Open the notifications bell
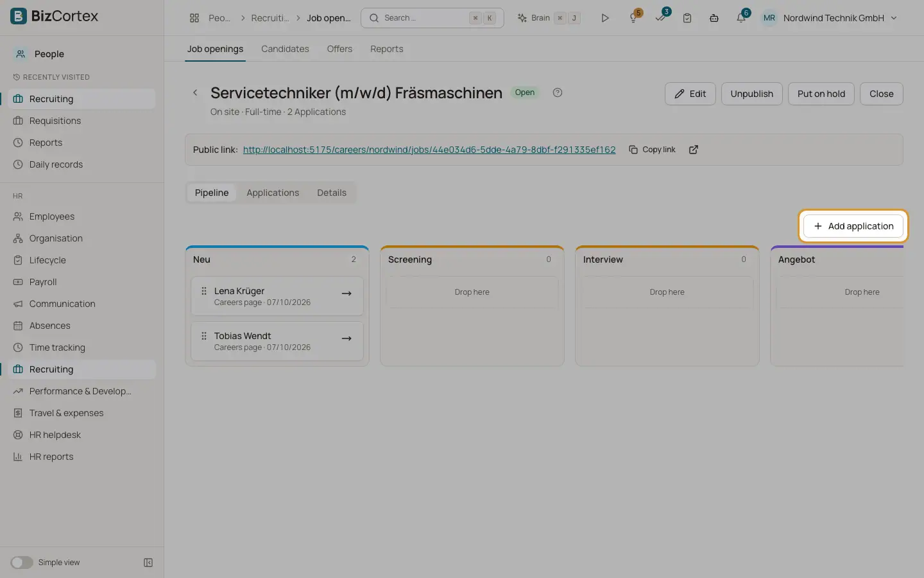Image resolution: width=924 pixels, height=578 pixels. (x=742, y=17)
